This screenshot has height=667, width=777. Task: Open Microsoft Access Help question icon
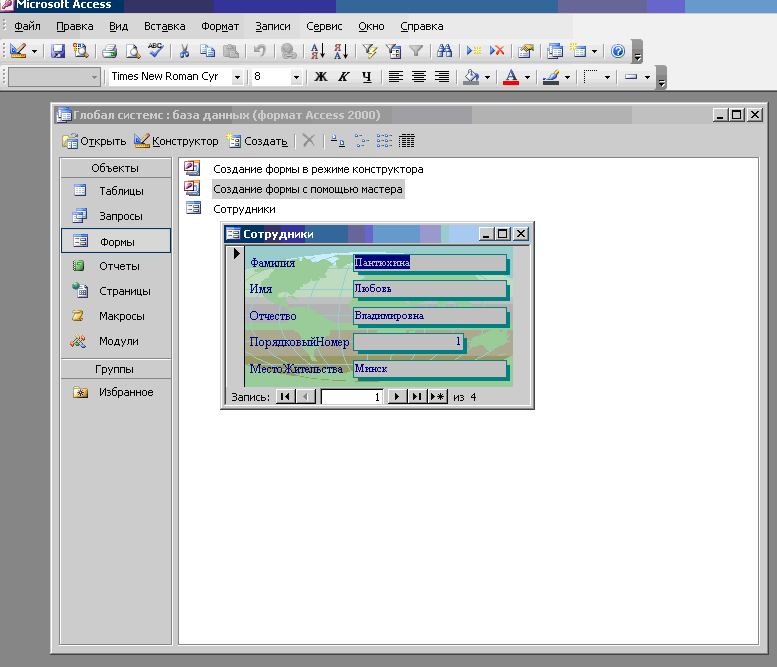point(618,51)
